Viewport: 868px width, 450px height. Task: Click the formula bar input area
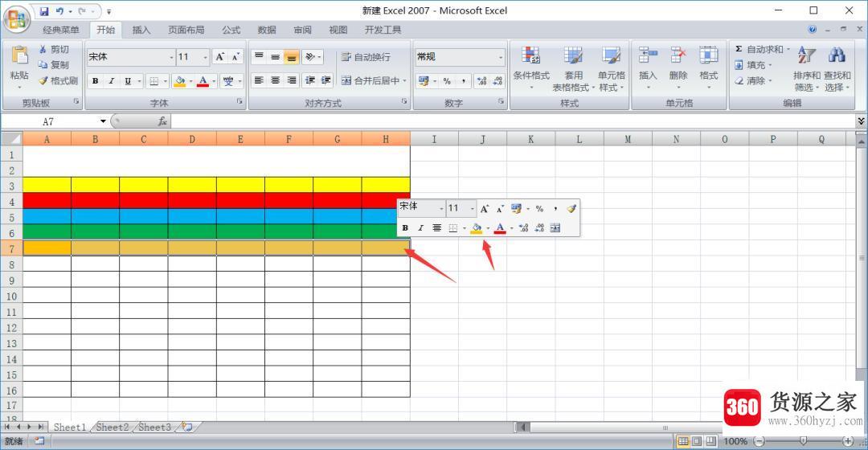pos(512,121)
